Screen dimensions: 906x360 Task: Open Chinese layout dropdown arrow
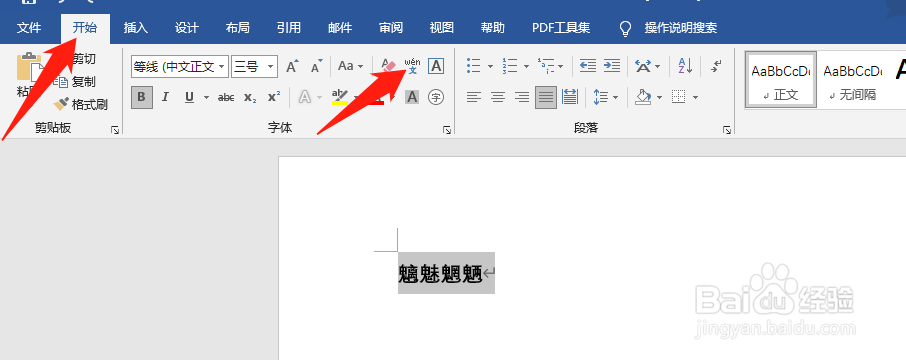[x=658, y=66]
